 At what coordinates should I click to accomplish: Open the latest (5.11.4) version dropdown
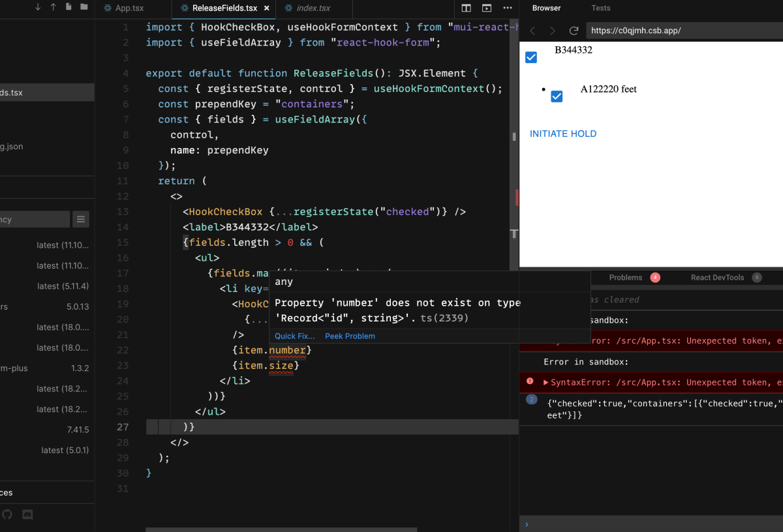(x=65, y=286)
